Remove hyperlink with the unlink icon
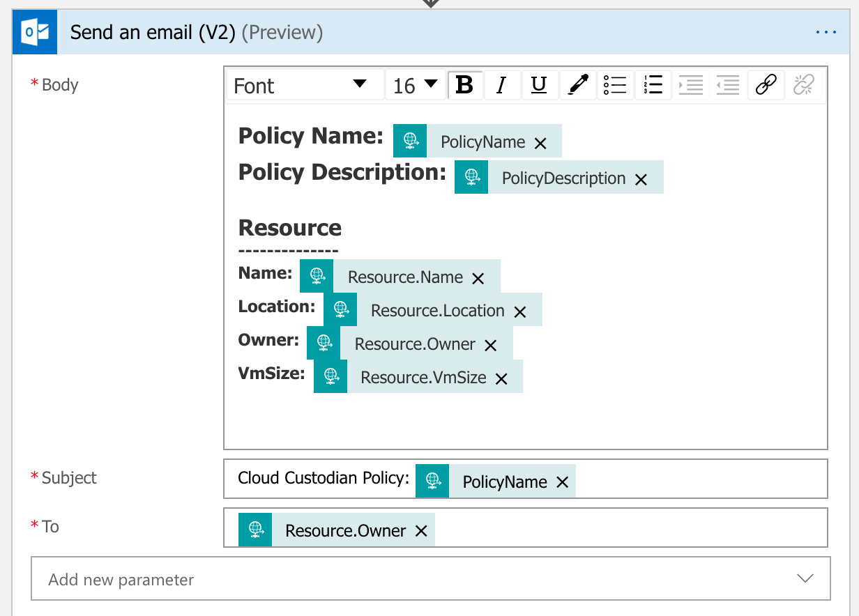859x616 pixels. (804, 85)
